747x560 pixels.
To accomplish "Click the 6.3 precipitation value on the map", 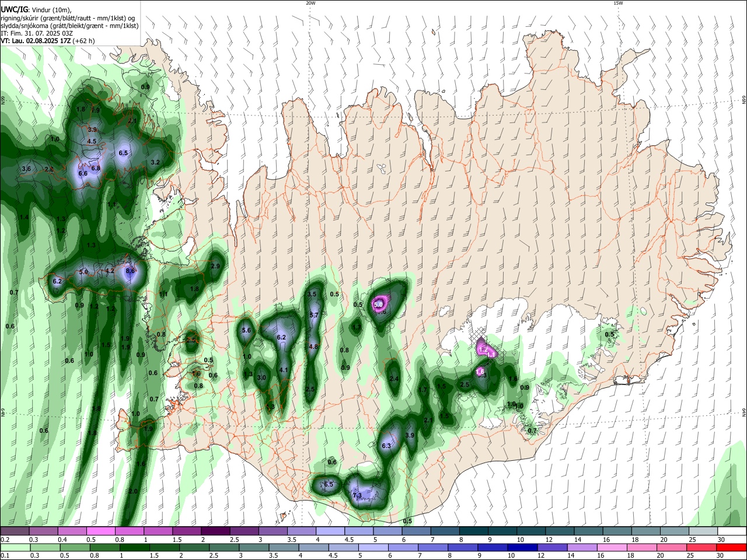I will click(x=386, y=446).
